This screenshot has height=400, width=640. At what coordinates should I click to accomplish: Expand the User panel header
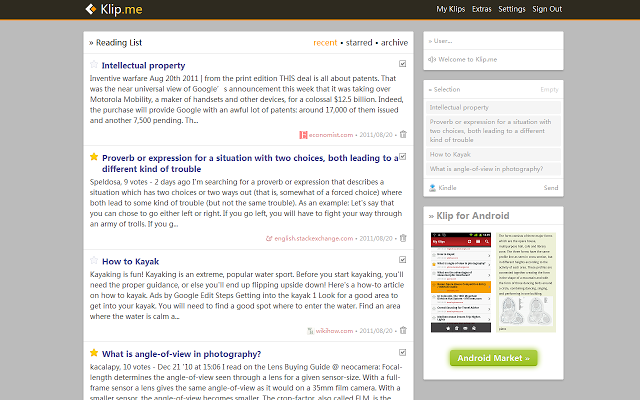[440, 41]
